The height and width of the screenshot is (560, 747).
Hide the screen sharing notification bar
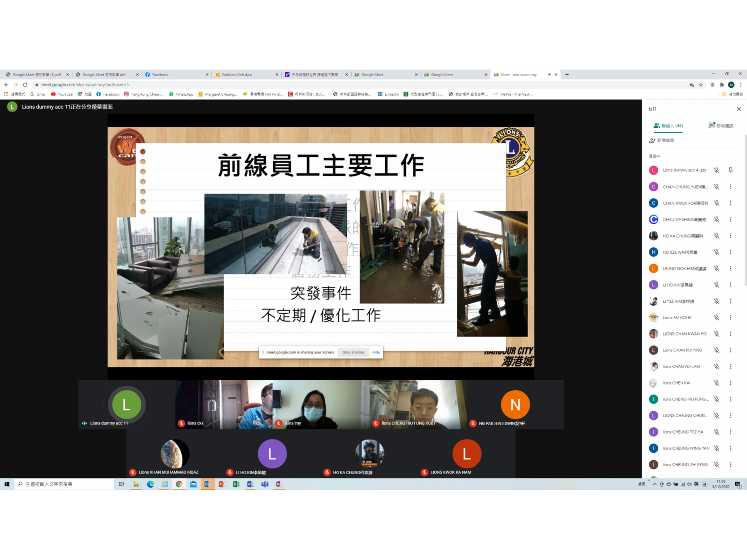click(x=376, y=352)
